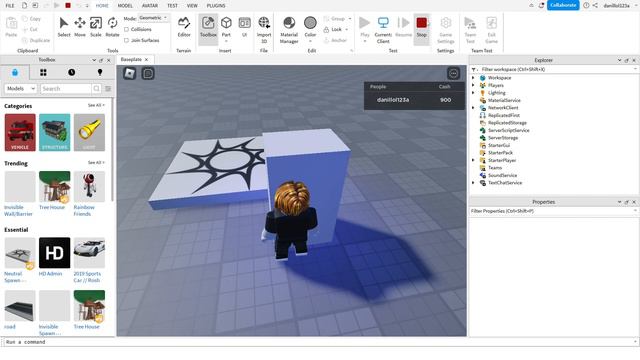The height and width of the screenshot is (360, 640).
Task: Open the UI insert tool
Action: (244, 27)
